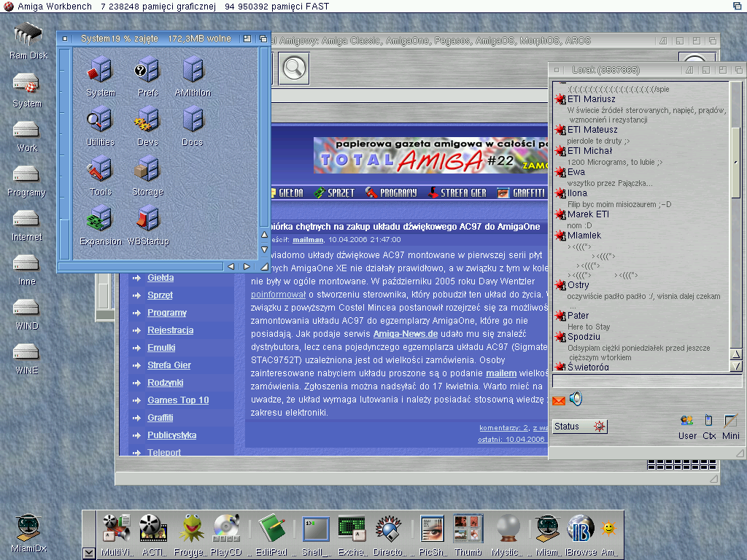747x560 pixels.
Task: Open the Utilities drawer
Action: (x=100, y=126)
